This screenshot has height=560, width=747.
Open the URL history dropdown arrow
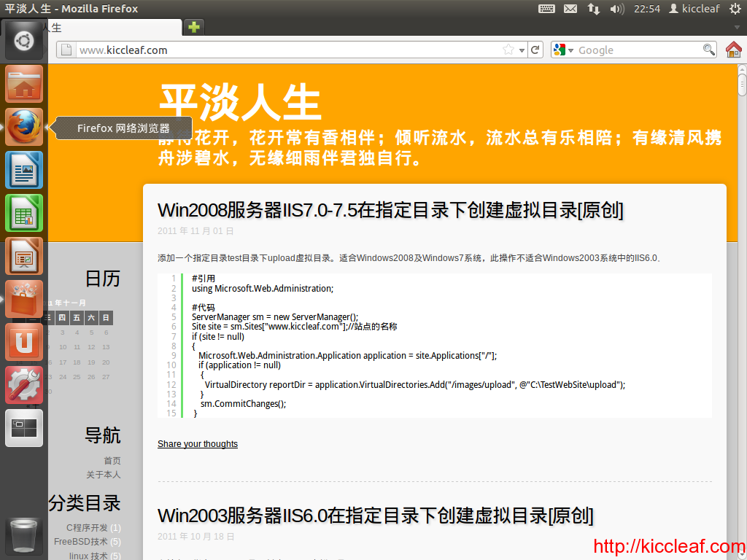click(x=522, y=50)
